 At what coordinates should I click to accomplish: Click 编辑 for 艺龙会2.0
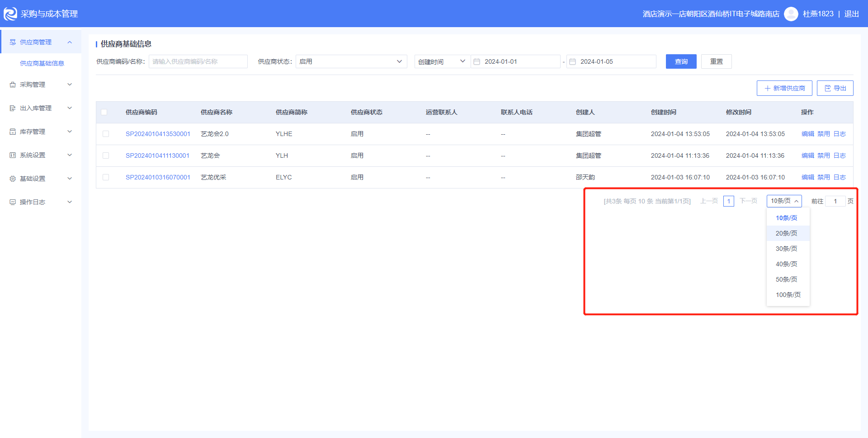808,134
